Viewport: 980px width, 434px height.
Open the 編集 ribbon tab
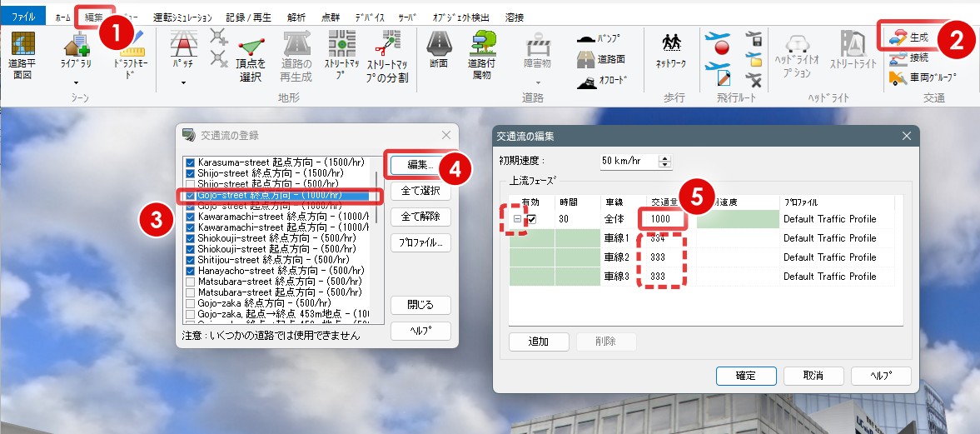pos(93,17)
